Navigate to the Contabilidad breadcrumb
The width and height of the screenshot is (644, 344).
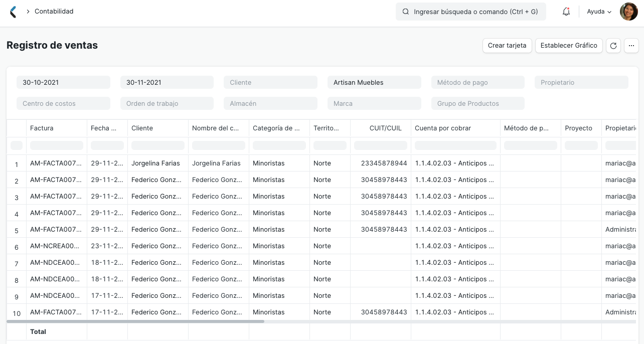point(54,12)
